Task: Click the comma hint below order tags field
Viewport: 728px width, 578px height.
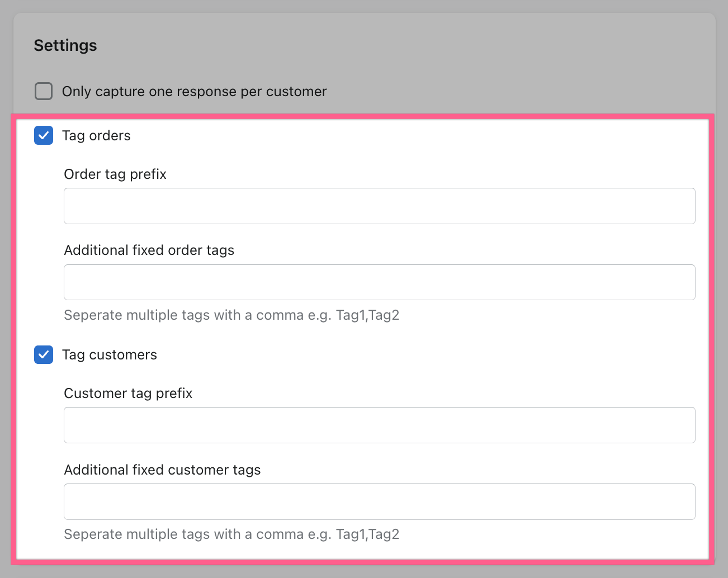Action: [x=231, y=315]
